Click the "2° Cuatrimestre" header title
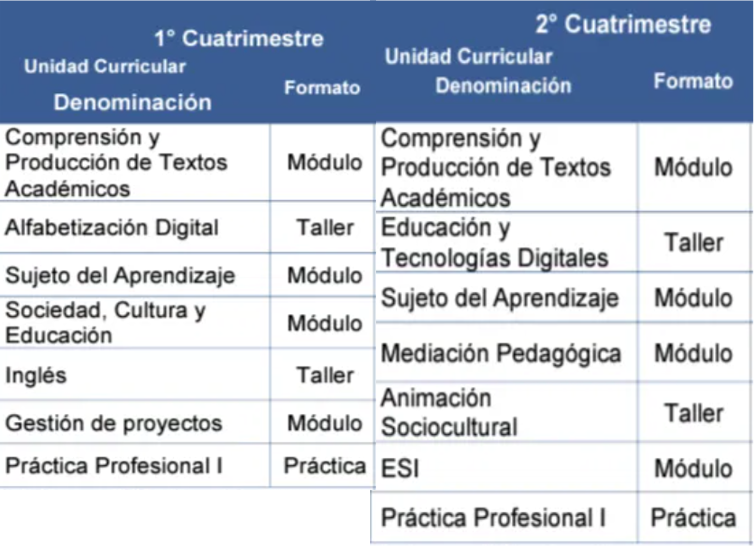Viewport: 756px width, 547px height. pyautogui.click(x=623, y=25)
